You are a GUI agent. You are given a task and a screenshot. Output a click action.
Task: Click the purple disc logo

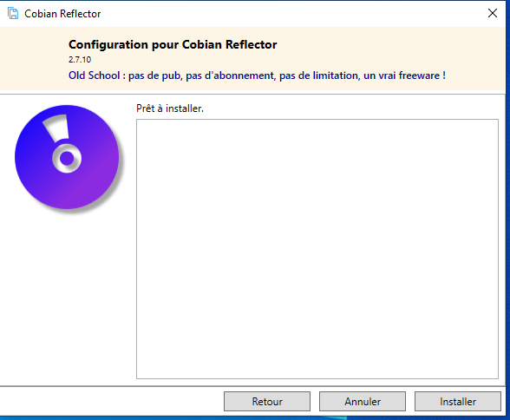click(x=67, y=157)
